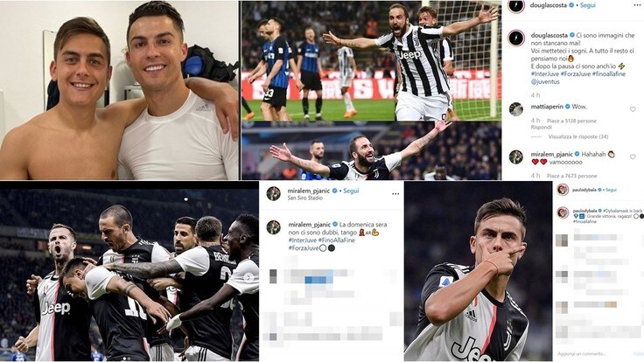Viewport: 644px width, 362px height.
Task: Follow douglascosta with Segui
Action: pos(588,5)
